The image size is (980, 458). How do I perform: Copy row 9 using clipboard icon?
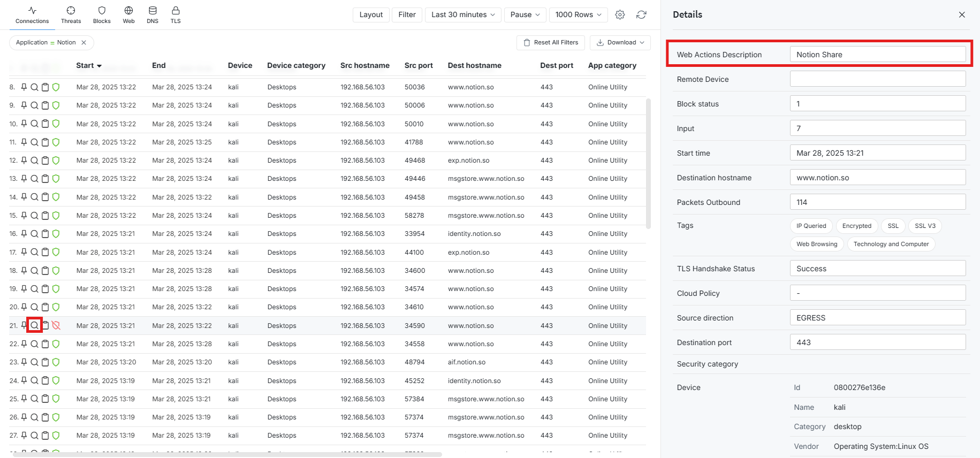(x=45, y=105)
